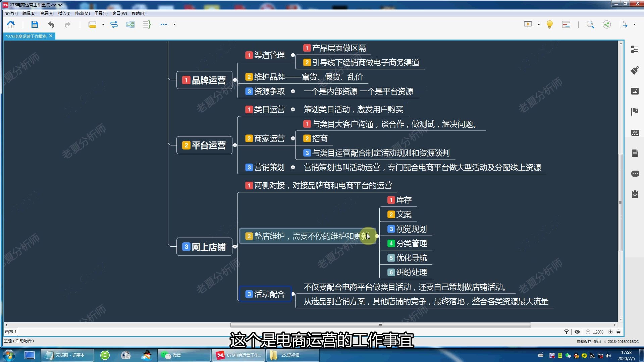Expand the insert topic dropdown arrow
This screenshot has width=644, height=362.
point(103,24)
